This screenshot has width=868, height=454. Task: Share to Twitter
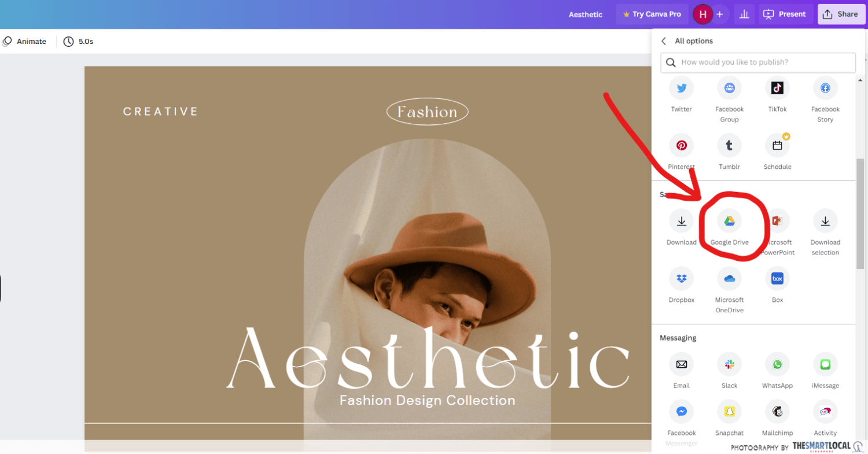681,88
